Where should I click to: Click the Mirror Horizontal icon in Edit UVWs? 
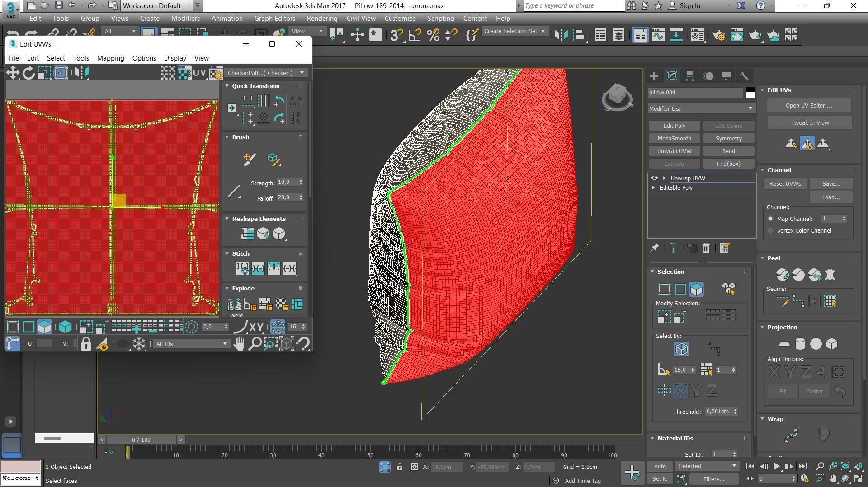click(81, 73)
